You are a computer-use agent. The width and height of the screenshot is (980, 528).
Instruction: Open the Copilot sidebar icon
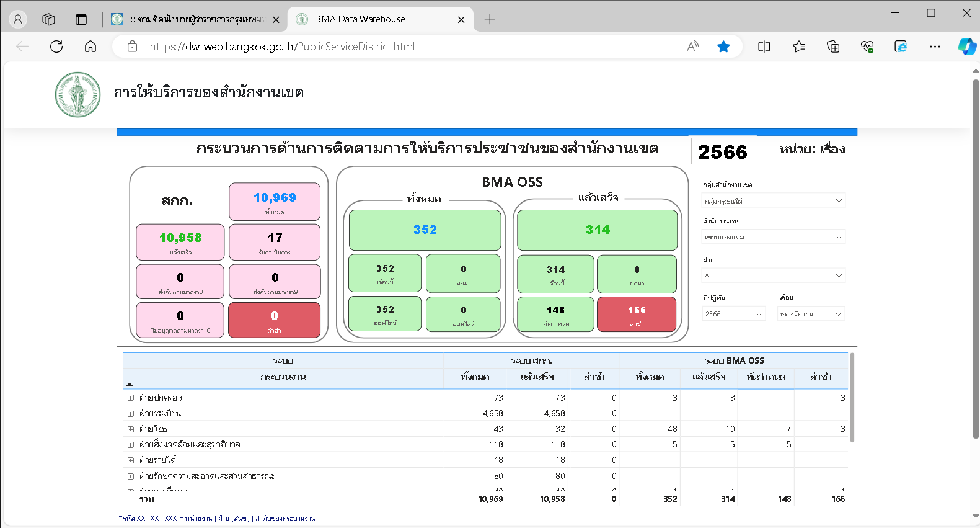(966, 47)
